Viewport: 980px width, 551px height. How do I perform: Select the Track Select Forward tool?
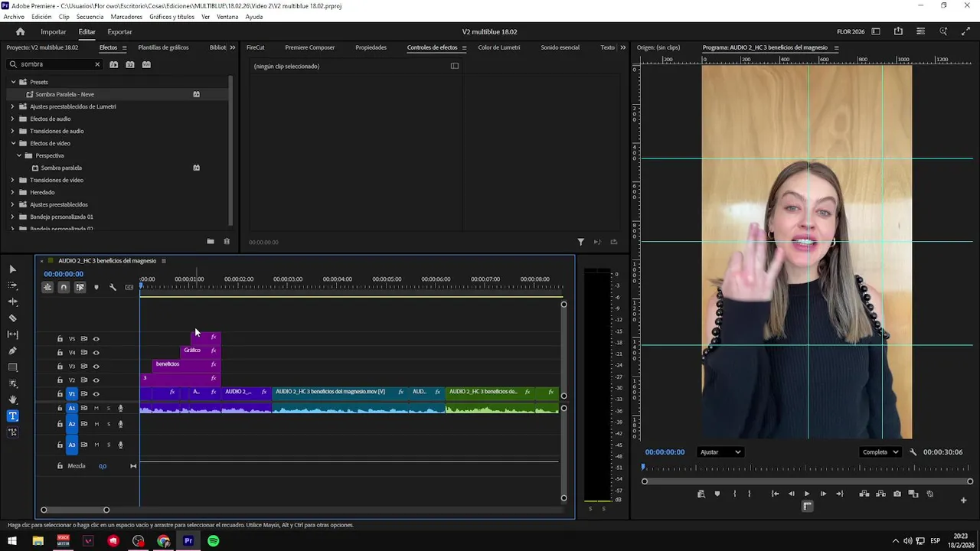[x=12, y=285]
